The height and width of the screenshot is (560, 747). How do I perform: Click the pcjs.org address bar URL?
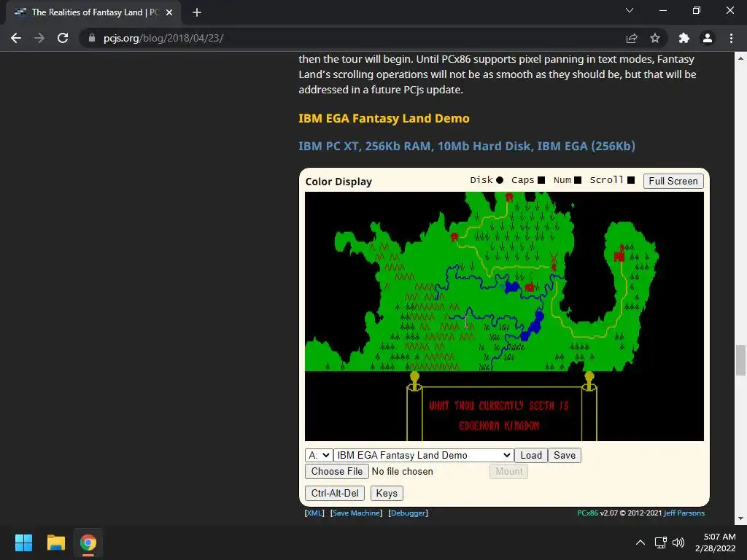pyautogui.click(x=163, y=38)
